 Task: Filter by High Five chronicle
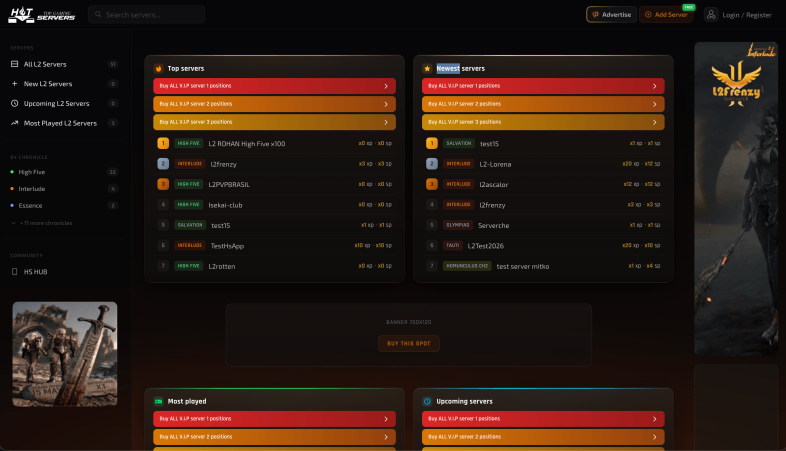click(x=64, y=172)
